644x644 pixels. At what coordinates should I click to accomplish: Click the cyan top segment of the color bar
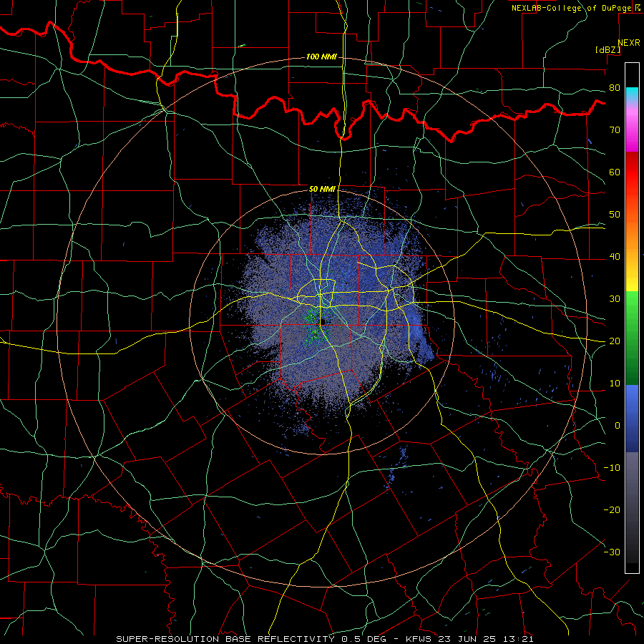pos(632,94)
